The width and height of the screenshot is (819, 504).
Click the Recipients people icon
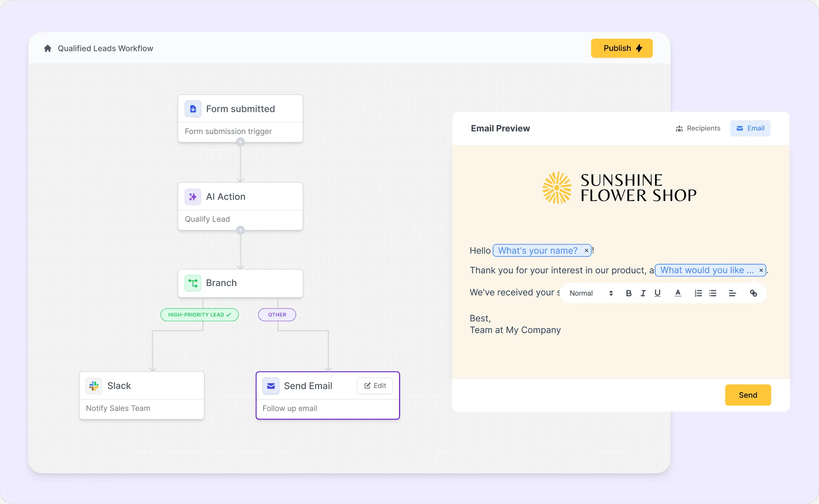click(679, 128)
